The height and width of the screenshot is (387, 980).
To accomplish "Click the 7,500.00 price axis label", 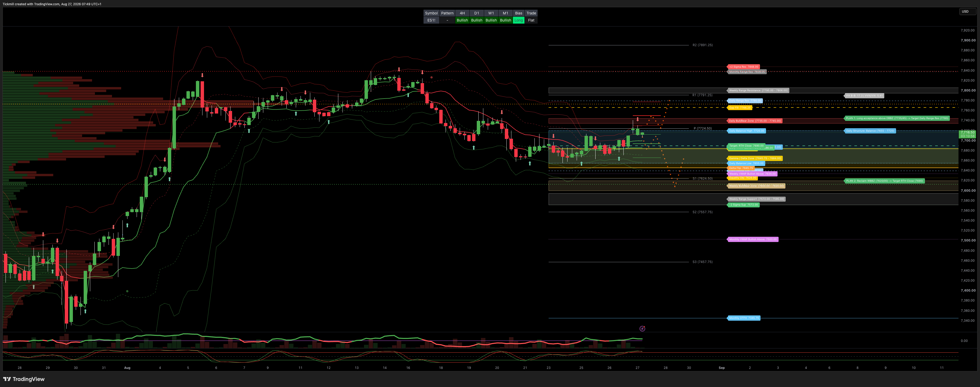I will pyautogui.click(x=968, y=240).
